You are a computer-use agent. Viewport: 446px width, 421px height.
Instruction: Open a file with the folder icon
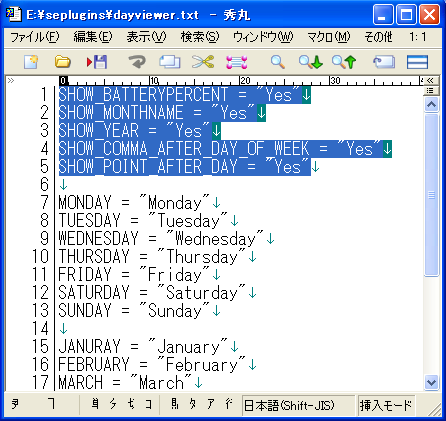tap(62, 62)
